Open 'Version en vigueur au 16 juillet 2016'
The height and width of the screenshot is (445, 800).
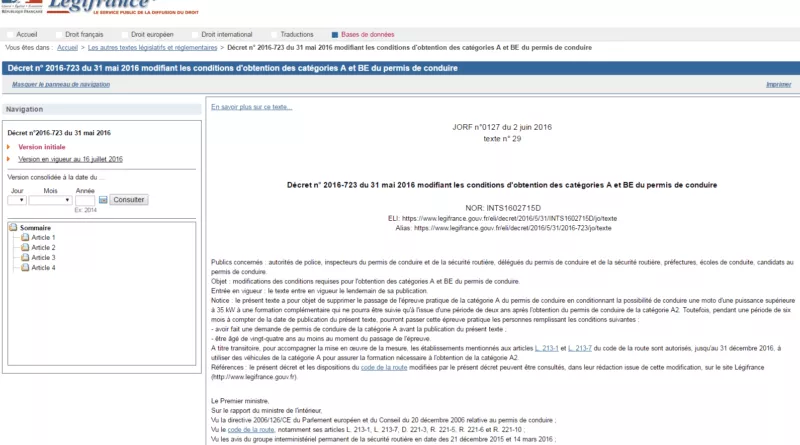pyautogui.click(x=70, y=159)
